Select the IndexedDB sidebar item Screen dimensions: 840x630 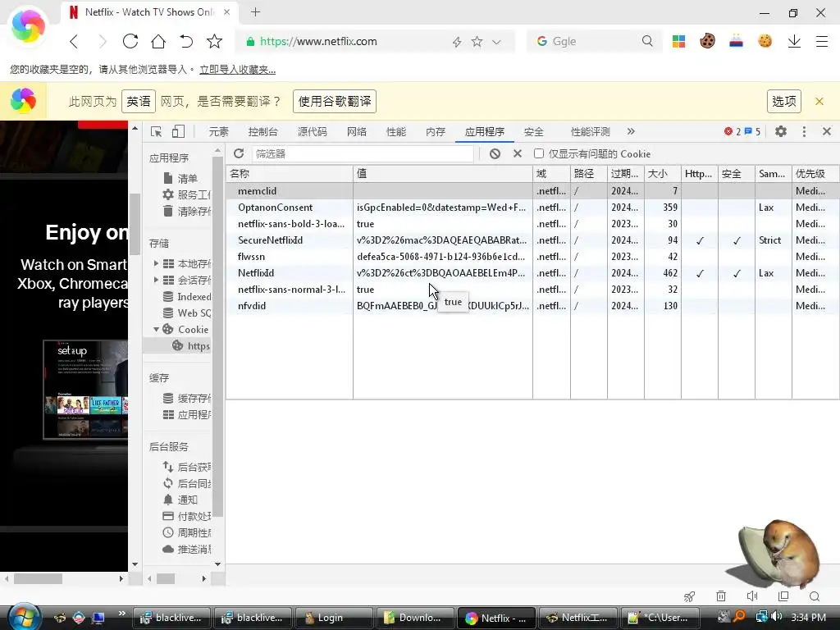coord(187,297)
